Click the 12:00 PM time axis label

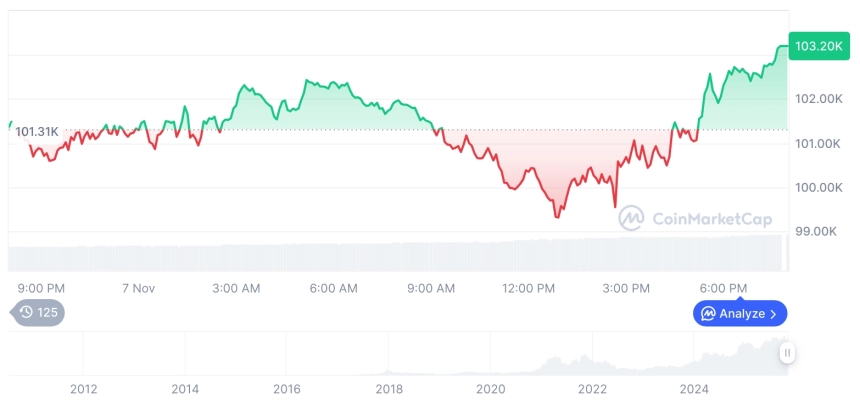pyautogui.click(x=529, y=288)
